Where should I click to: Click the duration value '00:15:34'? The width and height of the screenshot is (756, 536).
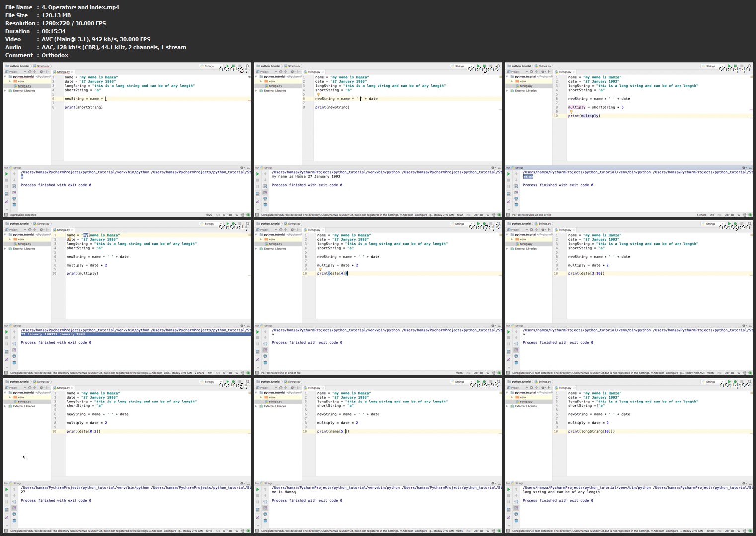click(54, 31)
